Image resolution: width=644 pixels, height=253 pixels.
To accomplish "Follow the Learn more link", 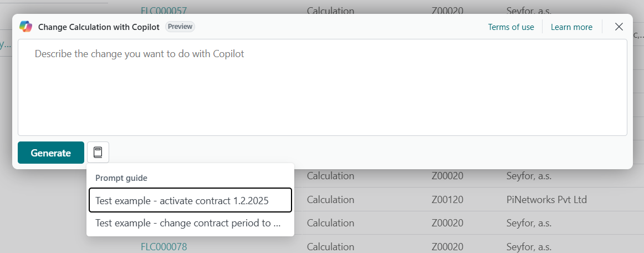I will (571, 27).
